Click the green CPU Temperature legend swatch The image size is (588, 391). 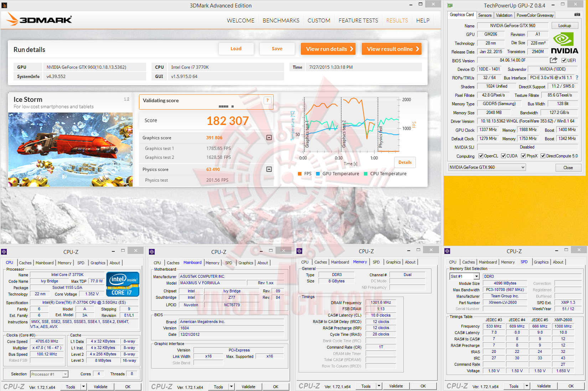coord(366,174)
